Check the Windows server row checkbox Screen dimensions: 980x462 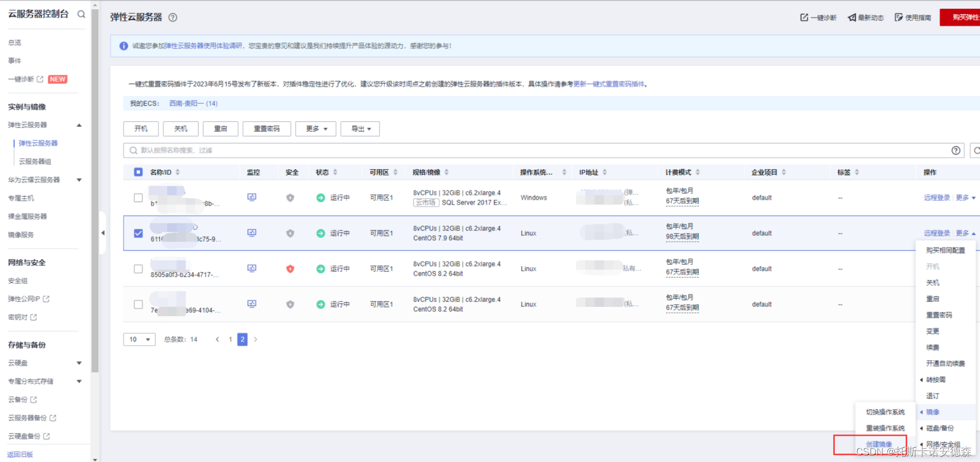tap(138, 198)
